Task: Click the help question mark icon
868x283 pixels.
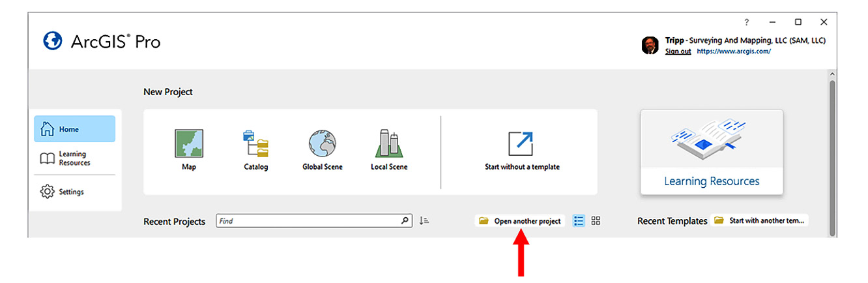Action: [747, 22]
